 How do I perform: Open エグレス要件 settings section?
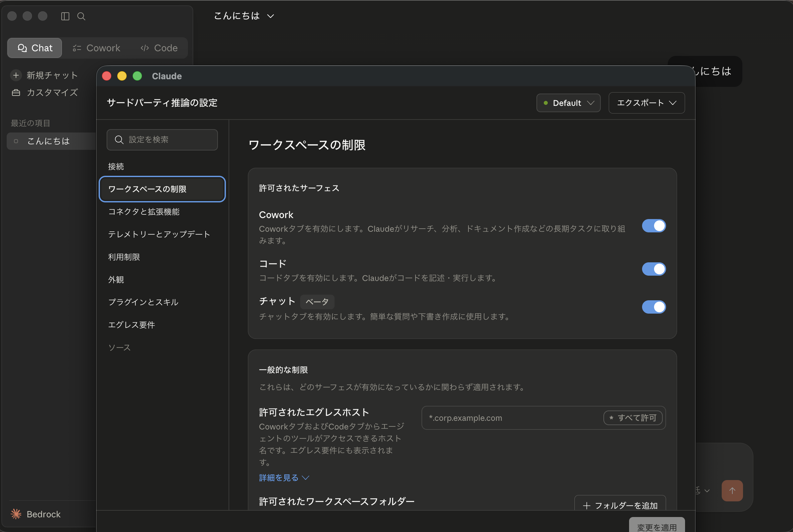pyautogui.click(x=162, y=325)
